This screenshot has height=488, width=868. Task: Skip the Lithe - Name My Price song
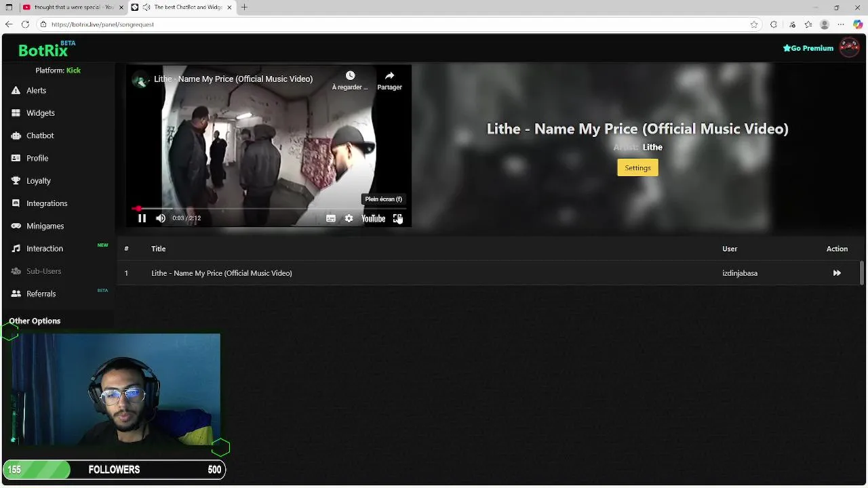click(837, 273)
